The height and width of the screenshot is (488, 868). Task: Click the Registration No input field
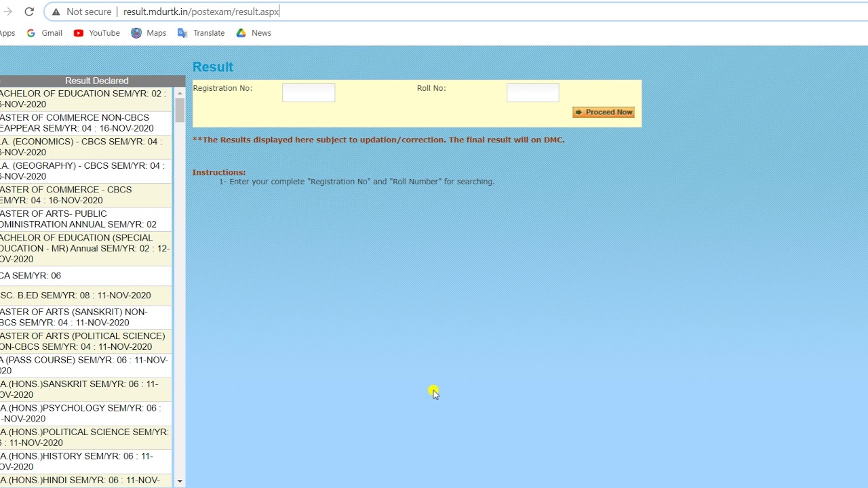[309, 93]
